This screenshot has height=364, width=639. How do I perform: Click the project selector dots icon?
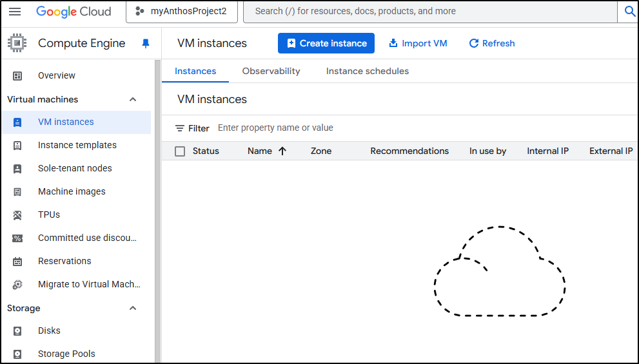click(x=140, y=12)
